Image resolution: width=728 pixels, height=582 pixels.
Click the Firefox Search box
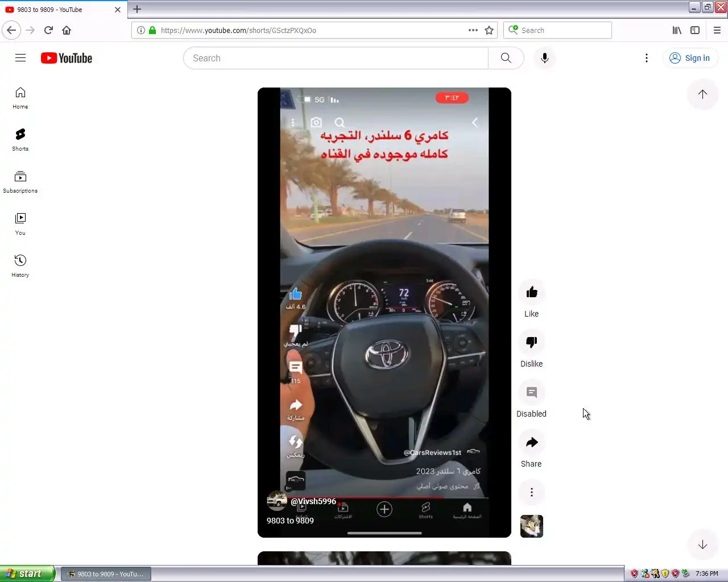click(x=557, y=30)
